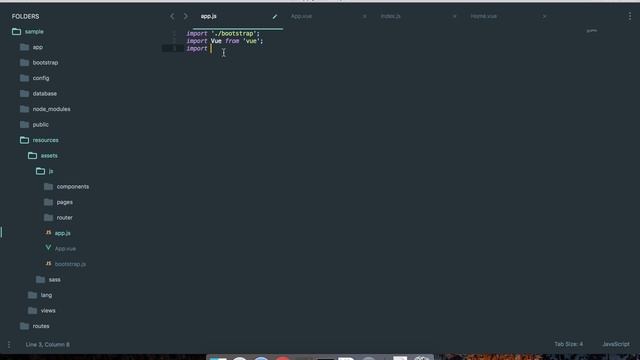640x360 pixels.
Task: Click the minimap code preview
Action: tap(592, 31)
